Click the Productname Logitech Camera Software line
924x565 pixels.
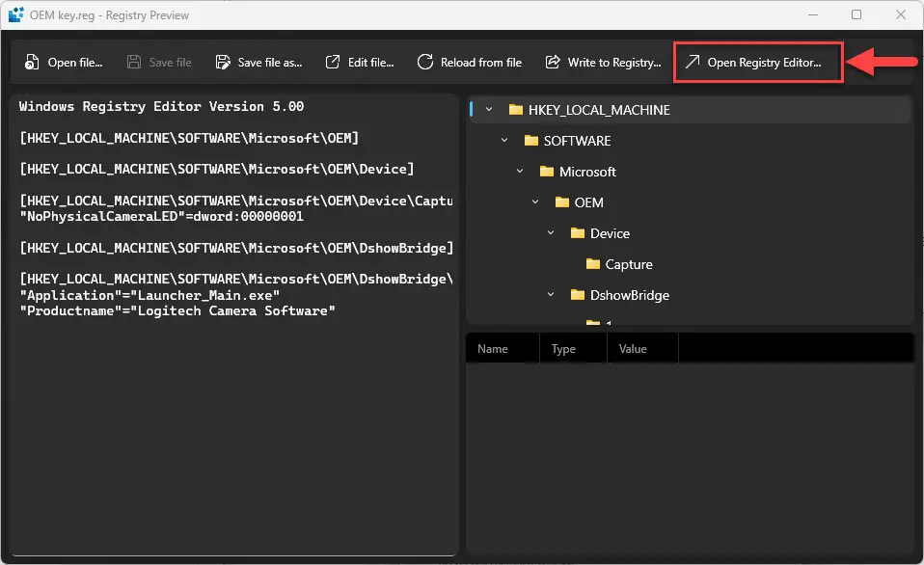(x=177, y=310)
